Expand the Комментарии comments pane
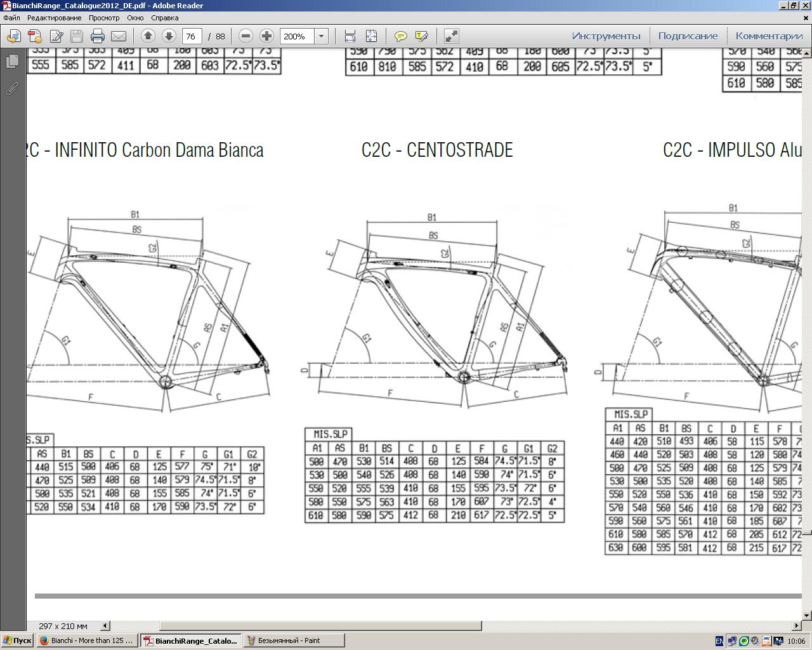This screenshot has width=812, height=650. pyautogui.click(x=769, y=36)
